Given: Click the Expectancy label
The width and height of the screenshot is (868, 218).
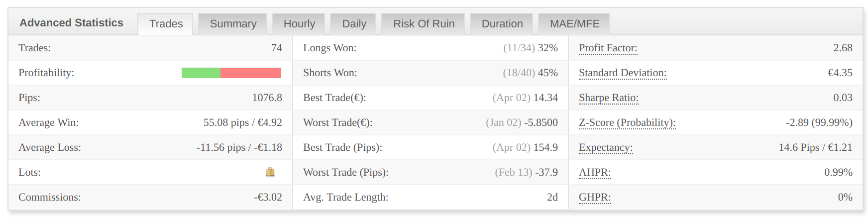Looking at the screenshot, I should [x=605, y=148].
